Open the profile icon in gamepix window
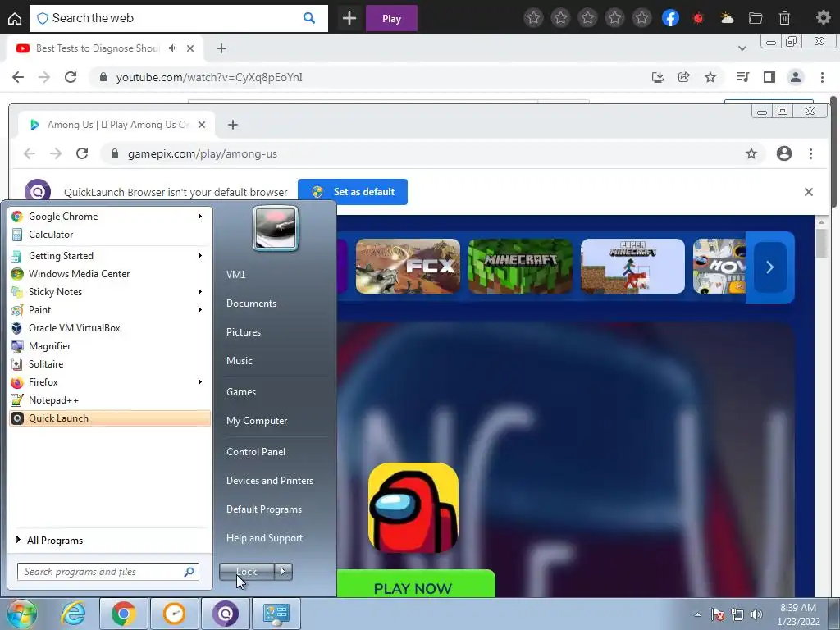This screenshot has height=630, width=840. click(x=783, y=153)
